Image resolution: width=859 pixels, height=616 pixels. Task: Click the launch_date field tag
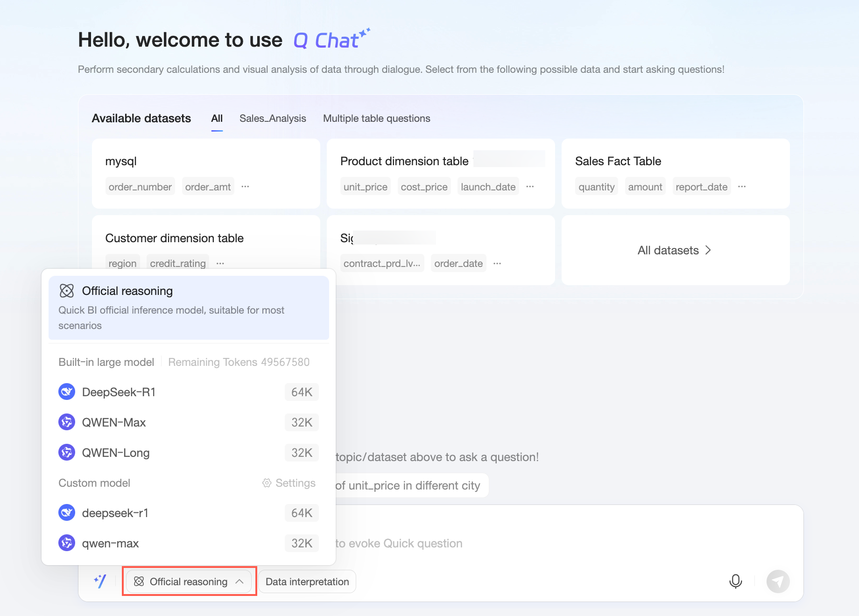click(x=488, y=187)
